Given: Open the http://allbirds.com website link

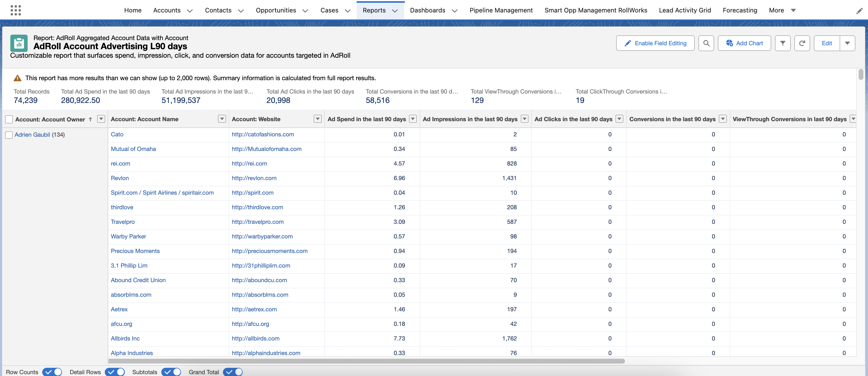Looking at the screenshot, I should point(255,338).
